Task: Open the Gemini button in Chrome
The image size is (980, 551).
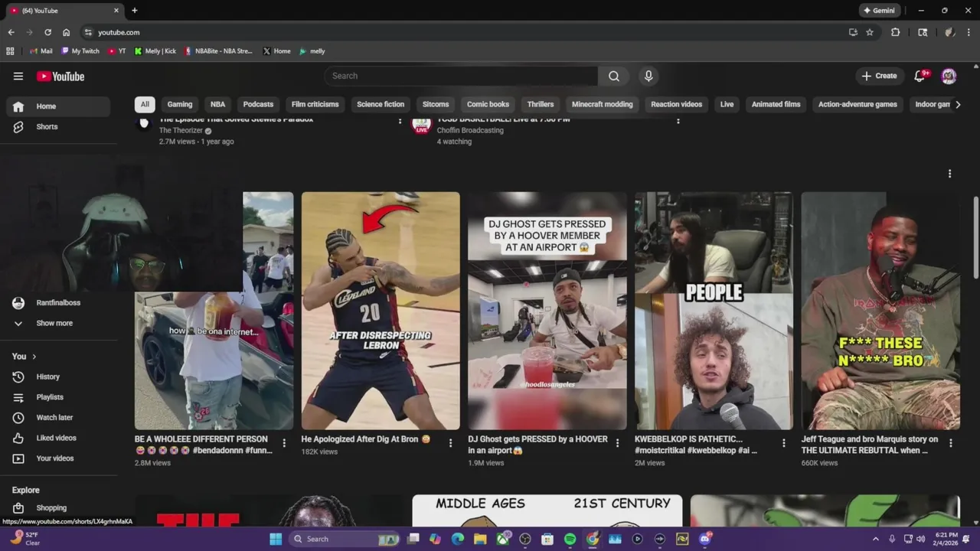Action: click(879, 11)
